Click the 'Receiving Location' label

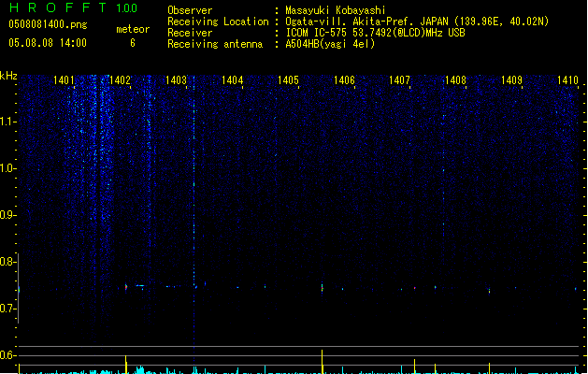[218, 22]
